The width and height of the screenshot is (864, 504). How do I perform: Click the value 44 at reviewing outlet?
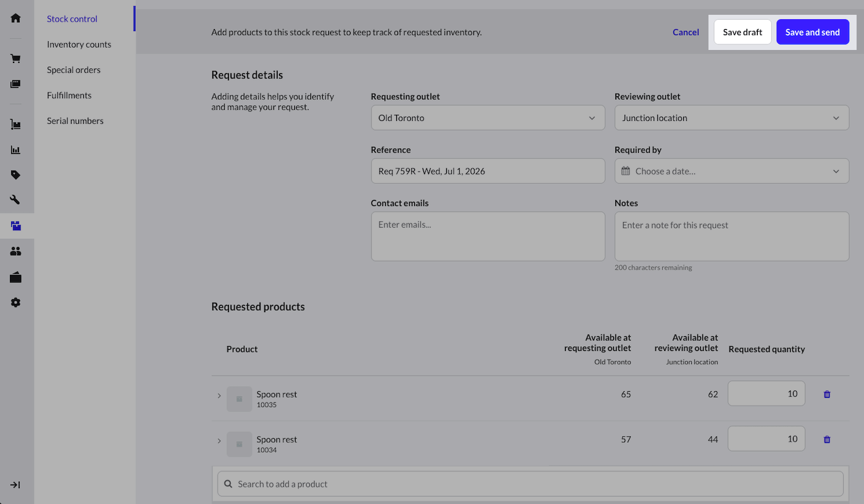point(713,439)
